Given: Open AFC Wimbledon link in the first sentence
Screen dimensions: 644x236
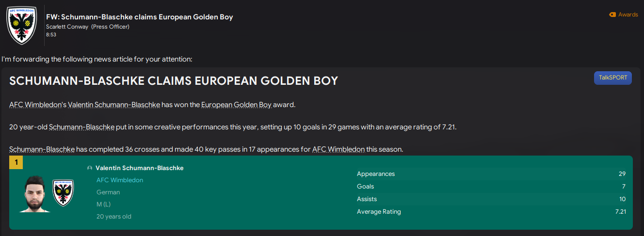Looking at the screenshot, I should coord(35,105).
